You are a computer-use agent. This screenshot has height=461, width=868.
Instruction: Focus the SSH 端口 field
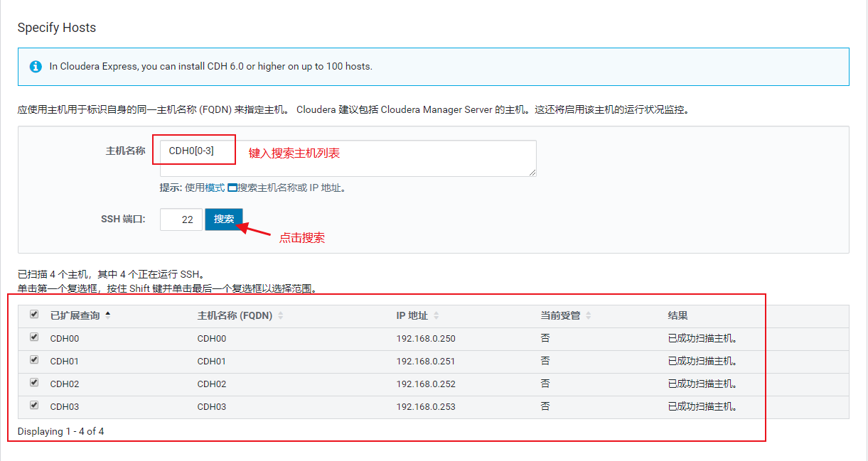[x=181, y=219]
